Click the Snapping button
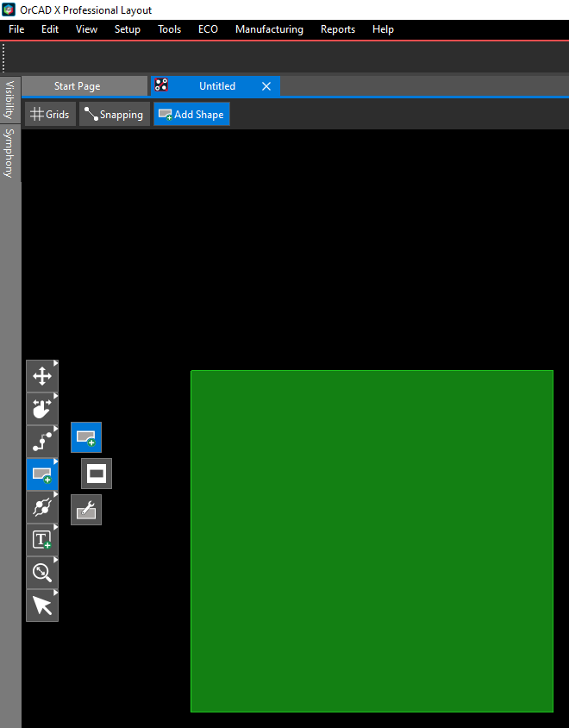 [x=115, y=114]
